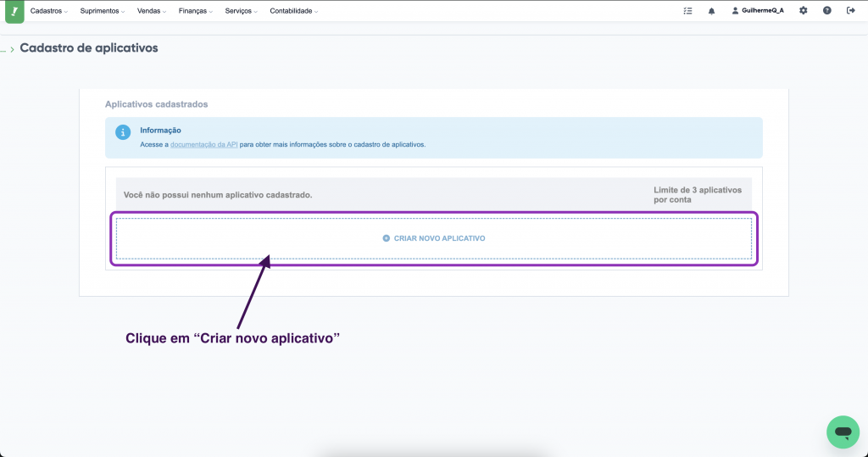Expand the Vendas dropdown menu
868x457 pixels.
pos(151,11)
